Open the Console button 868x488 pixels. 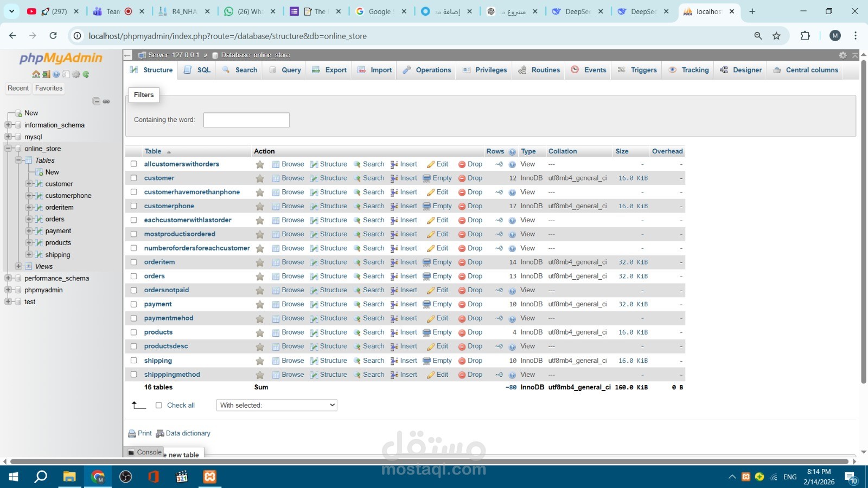point(145,452)
